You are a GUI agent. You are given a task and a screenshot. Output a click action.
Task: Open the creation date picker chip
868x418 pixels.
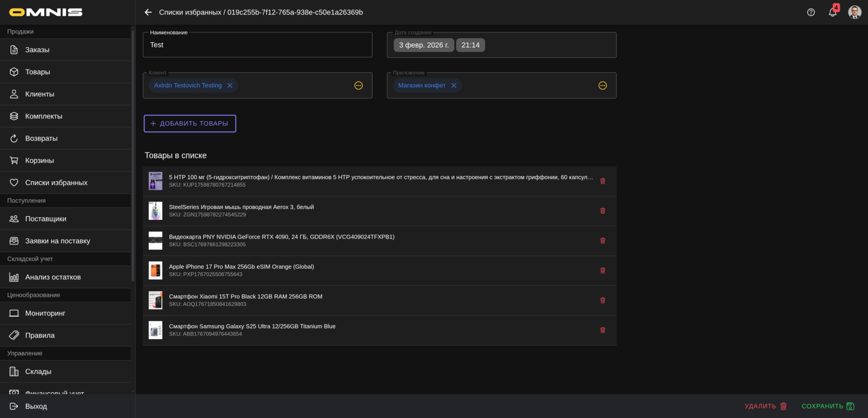point(424,45)
